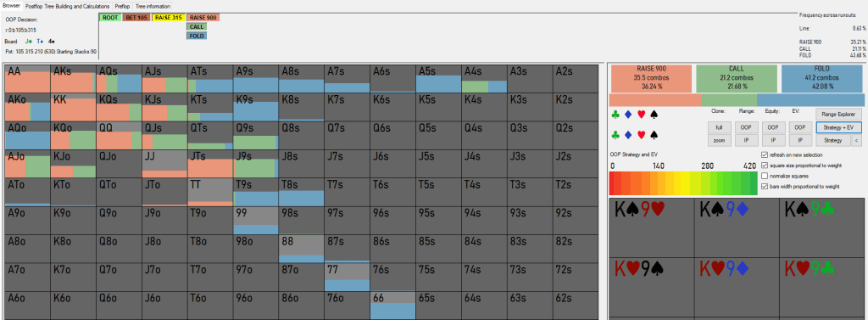
Task: Disable refresh on new selection
Action: click(765, 154)
